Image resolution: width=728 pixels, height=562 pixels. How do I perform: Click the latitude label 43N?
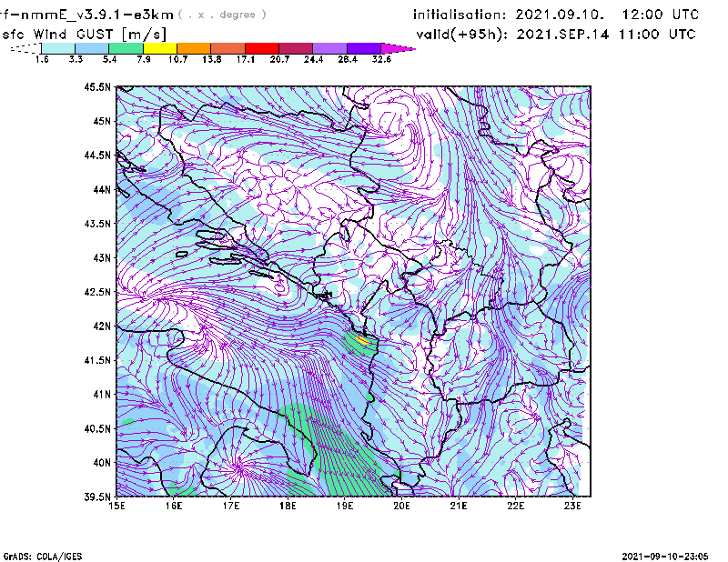tap(102, 257)
